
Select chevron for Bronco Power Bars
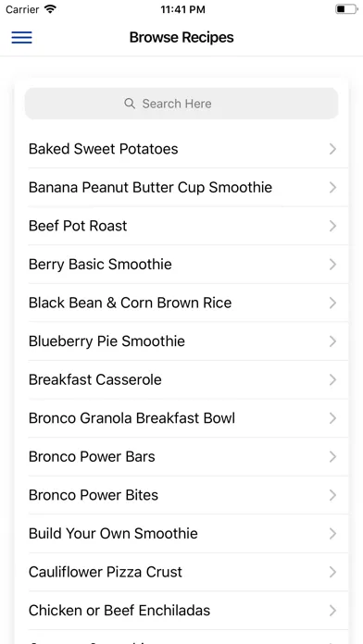[332, 457]
